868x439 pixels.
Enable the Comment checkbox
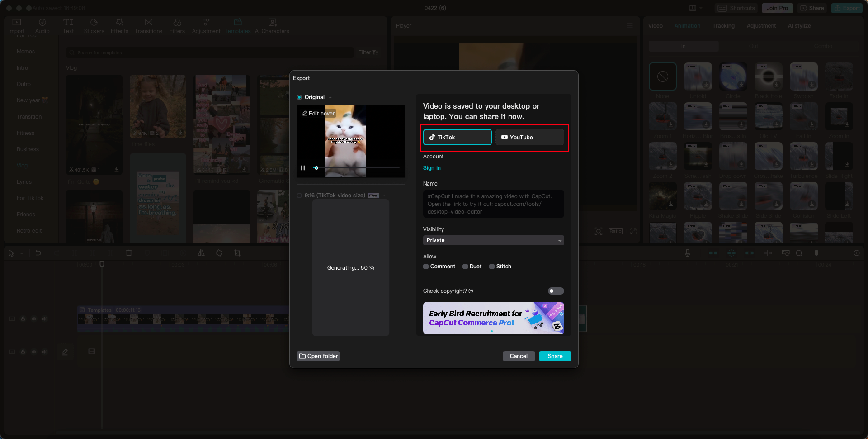coord(426,267)
